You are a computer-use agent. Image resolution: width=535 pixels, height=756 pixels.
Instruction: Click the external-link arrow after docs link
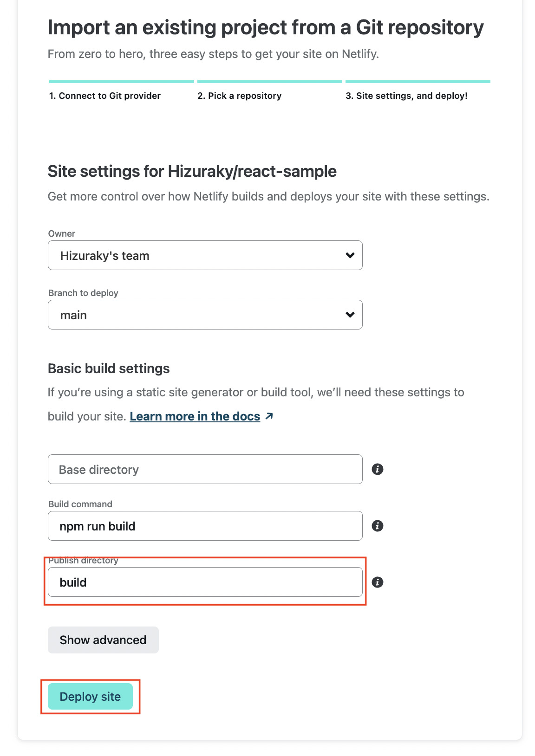coord(269,416)
